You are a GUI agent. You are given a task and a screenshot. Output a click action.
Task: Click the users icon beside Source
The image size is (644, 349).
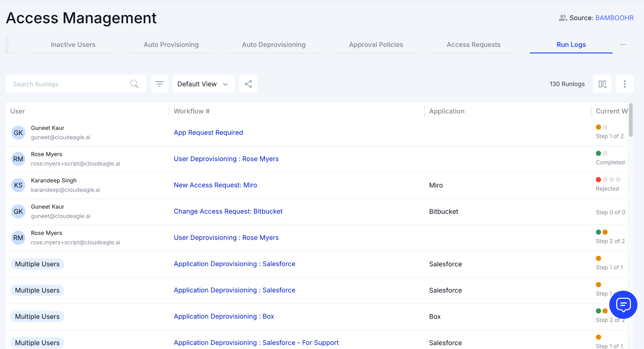click(x=563, y=18)
